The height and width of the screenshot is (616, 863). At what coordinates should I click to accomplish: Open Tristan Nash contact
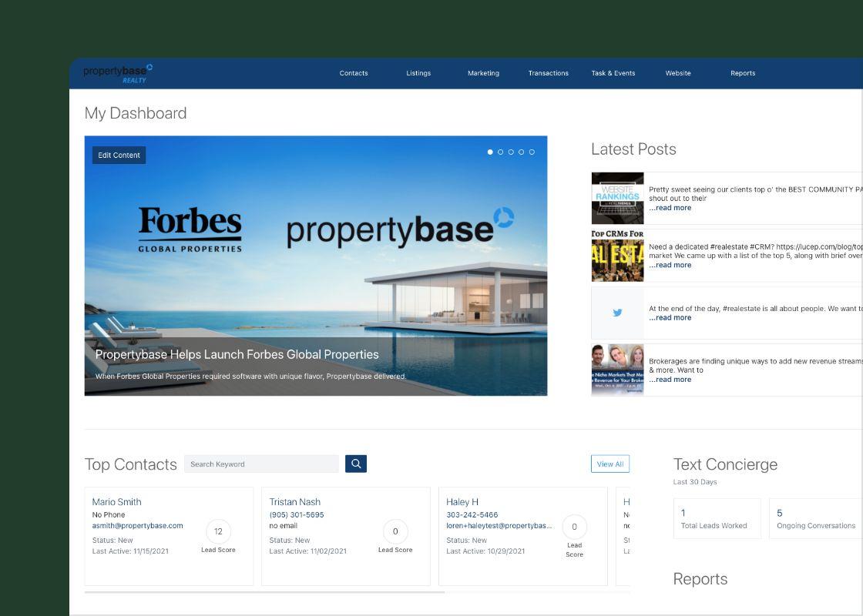pos(294,501)
